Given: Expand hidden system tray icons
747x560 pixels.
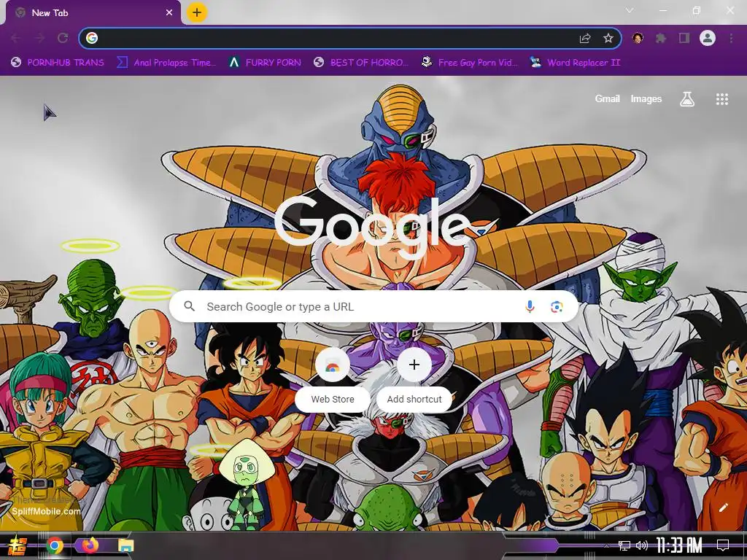Looking at the screenshot, I should pos(606,545).
